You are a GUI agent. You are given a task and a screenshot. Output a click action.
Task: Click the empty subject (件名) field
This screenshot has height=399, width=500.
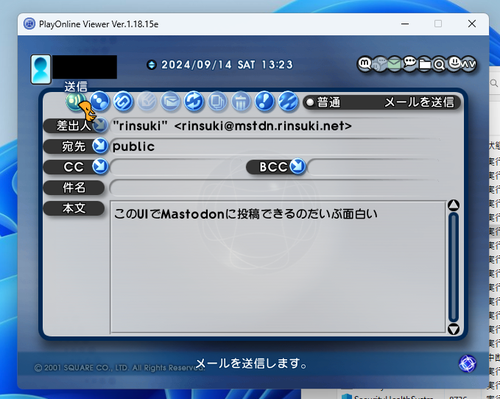pyautogui.click(x=275, y=188)
